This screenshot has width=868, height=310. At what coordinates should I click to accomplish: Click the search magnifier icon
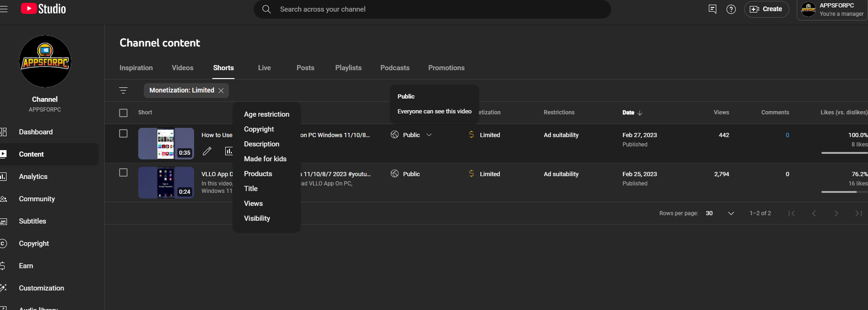267,9
